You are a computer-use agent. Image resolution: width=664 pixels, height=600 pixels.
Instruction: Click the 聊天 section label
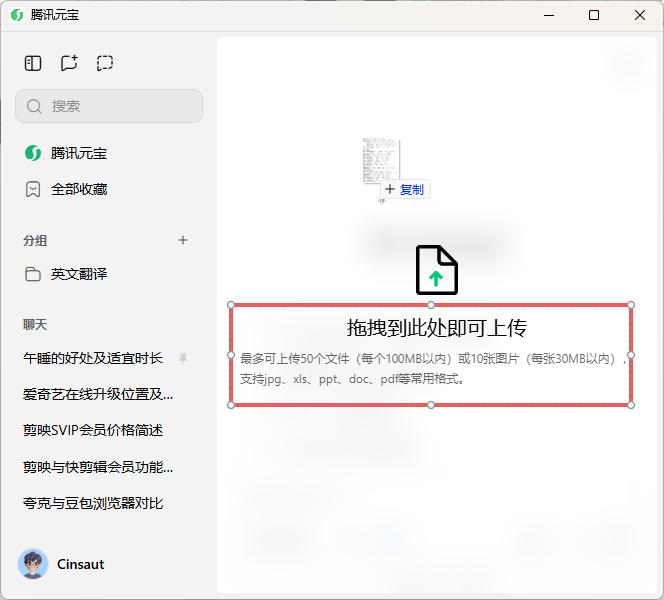35,325
